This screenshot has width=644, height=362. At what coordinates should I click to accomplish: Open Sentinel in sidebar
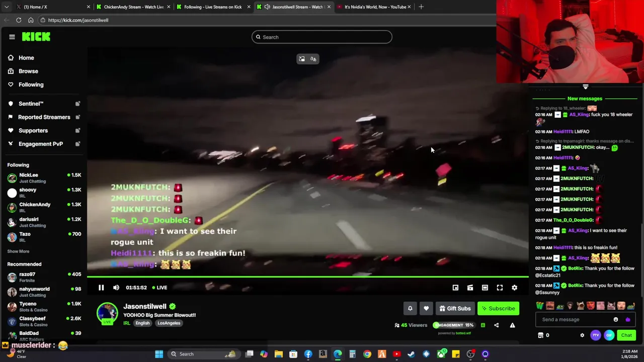pos(31,104)
